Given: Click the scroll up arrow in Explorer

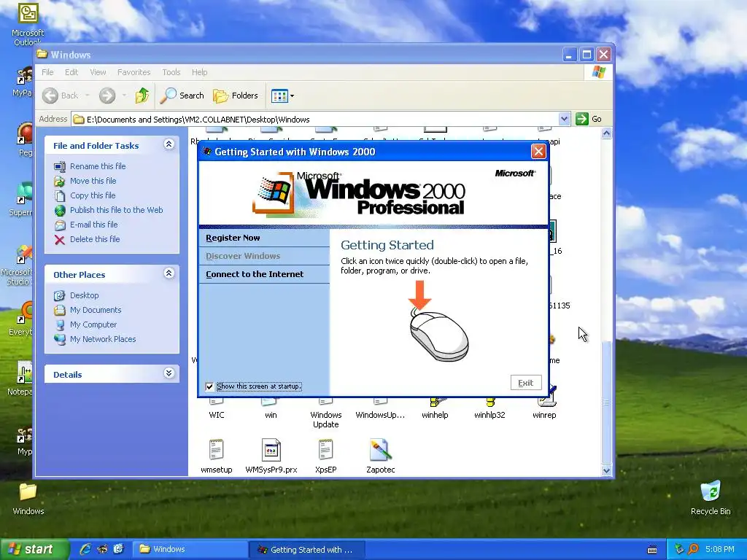Looking at the screenshot, I should pyautogui.click(x=606, y=133).
